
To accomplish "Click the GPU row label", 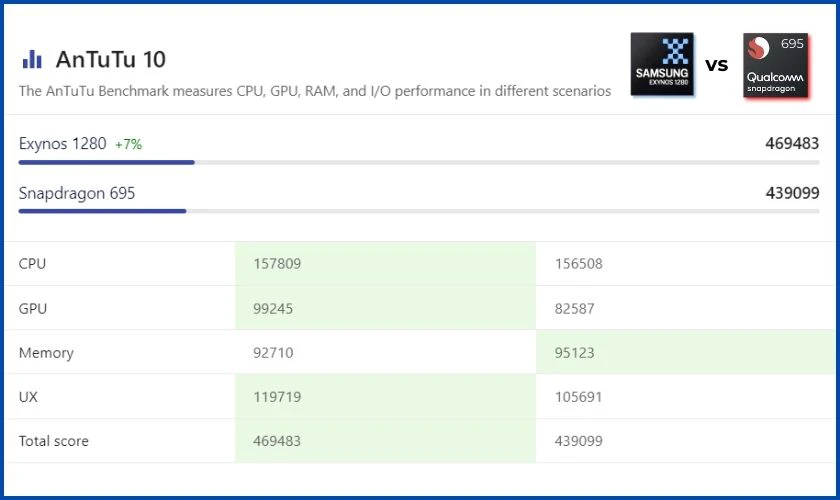I will [33, 309].
